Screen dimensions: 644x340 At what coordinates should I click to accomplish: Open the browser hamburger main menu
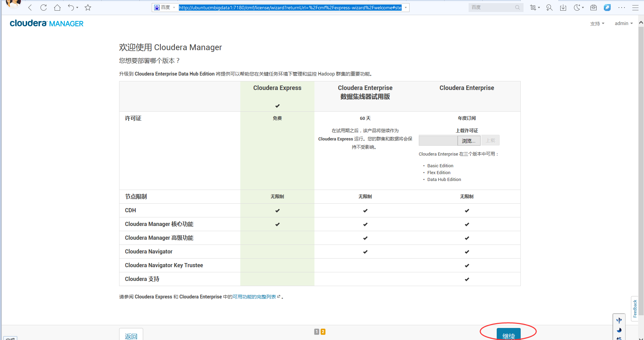click(635, 8)
